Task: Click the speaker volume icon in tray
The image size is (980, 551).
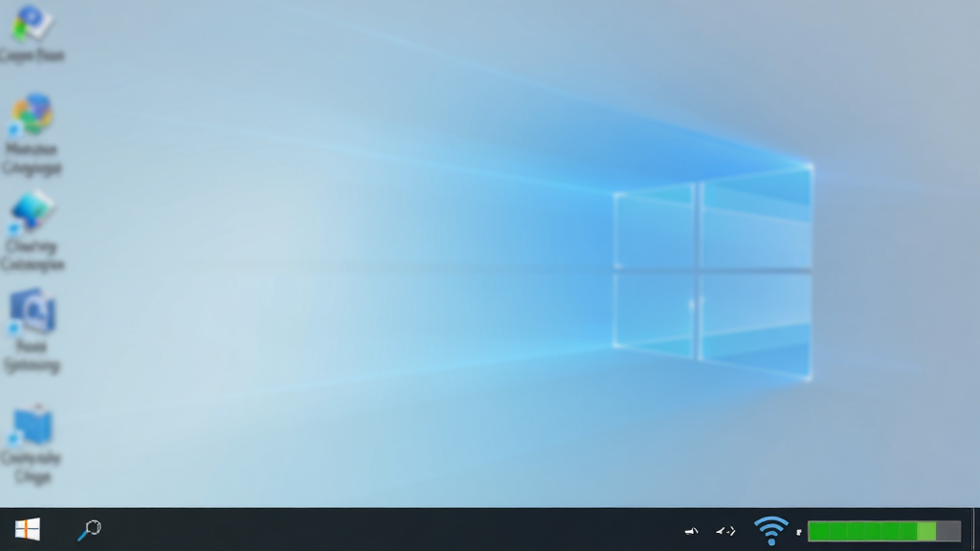Action: pos(691,531)
